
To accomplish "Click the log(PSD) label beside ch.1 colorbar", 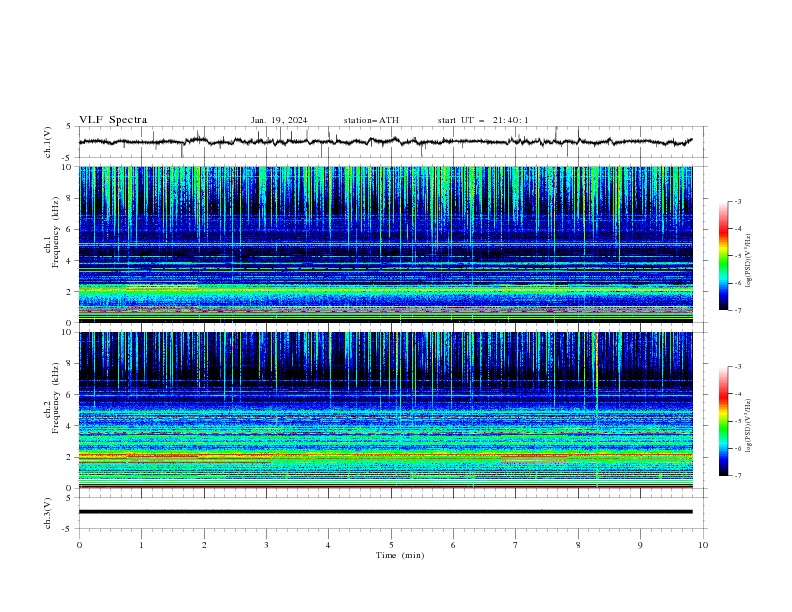I will (x=749, y=261).
